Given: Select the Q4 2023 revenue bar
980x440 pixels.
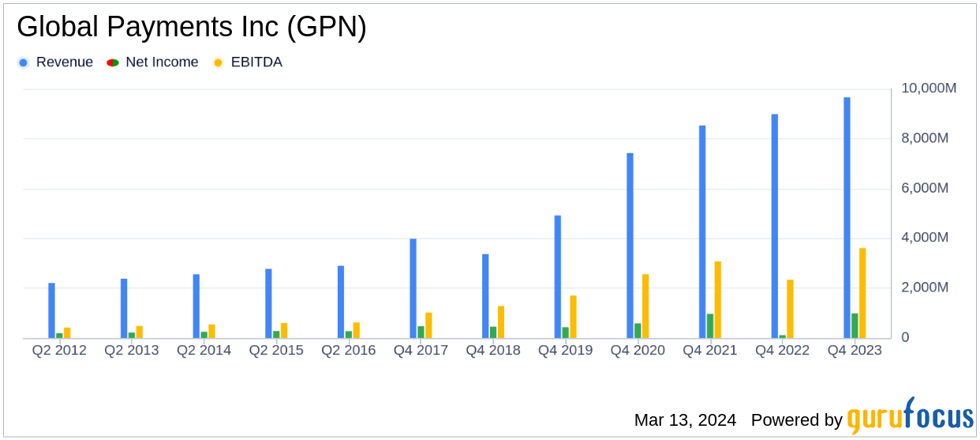Looking at the screenshot, I should coord(847,218).
